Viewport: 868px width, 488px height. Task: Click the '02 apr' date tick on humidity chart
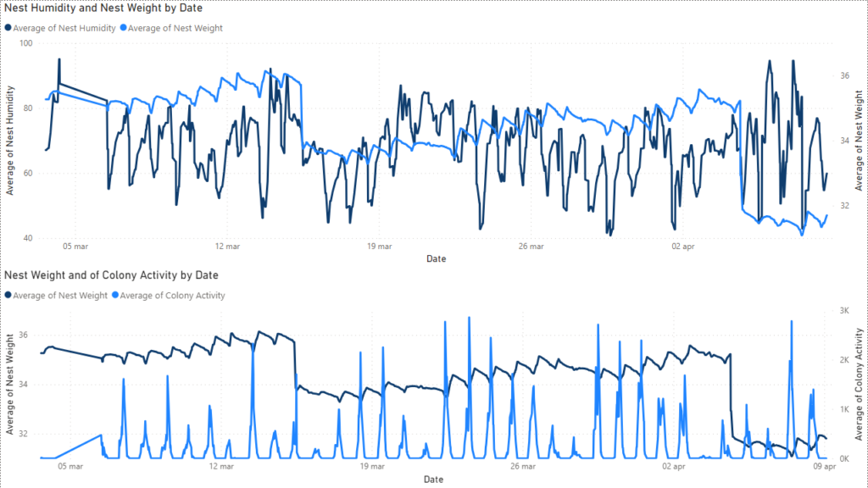point(683,247)
